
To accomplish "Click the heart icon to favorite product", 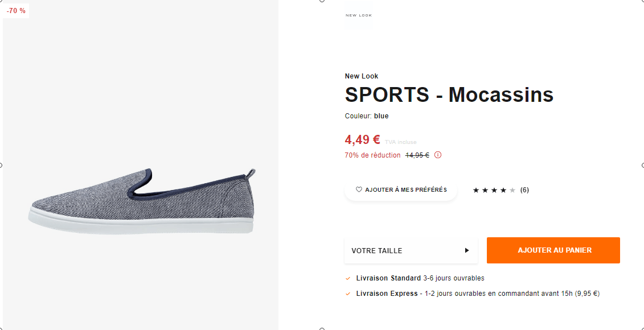I will click(360, 189).
